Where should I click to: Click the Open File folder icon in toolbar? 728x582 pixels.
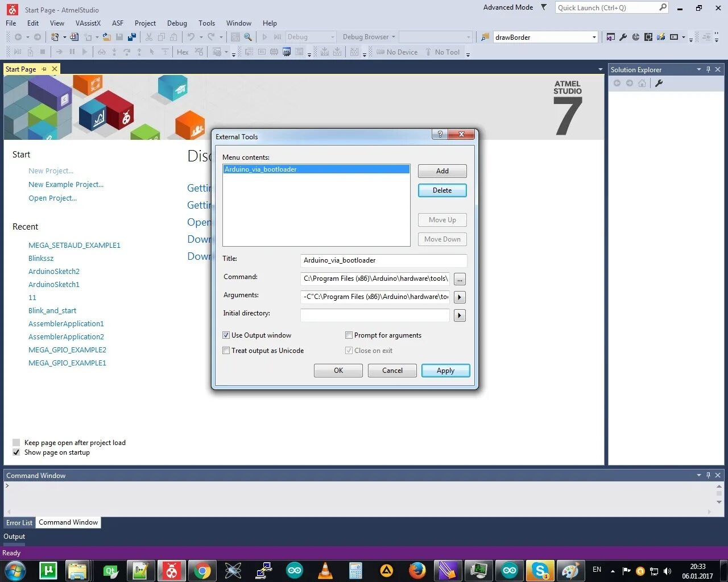point(106,37)
